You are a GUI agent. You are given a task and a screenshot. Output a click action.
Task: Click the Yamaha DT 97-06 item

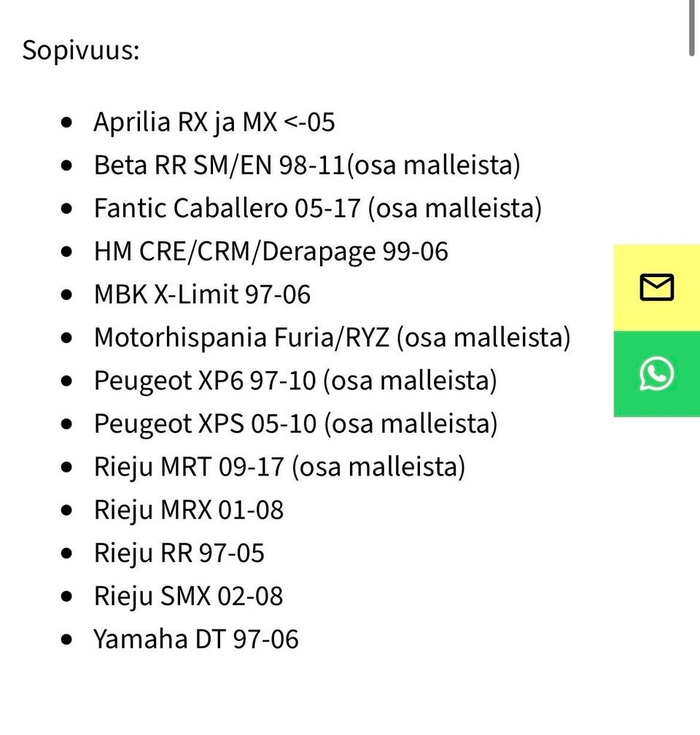tap(195, 639)
